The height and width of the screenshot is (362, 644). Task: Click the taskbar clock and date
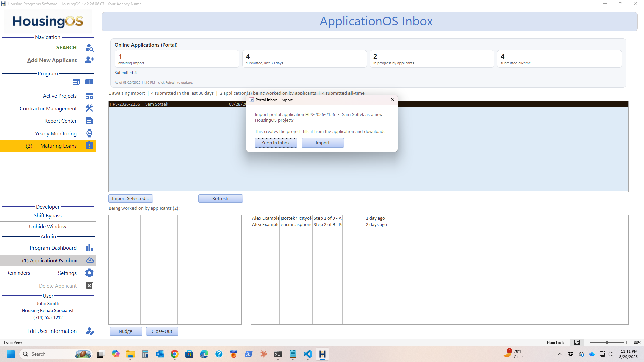(629, 354)
